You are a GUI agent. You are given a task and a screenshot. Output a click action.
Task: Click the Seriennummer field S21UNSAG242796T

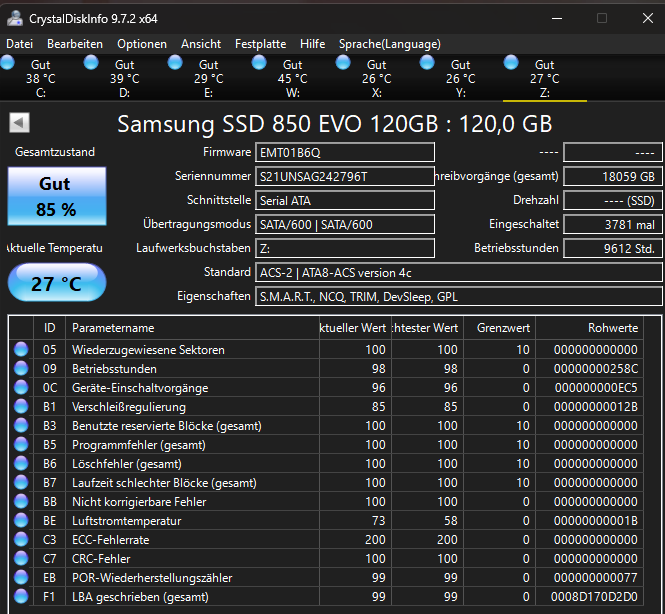345,176
